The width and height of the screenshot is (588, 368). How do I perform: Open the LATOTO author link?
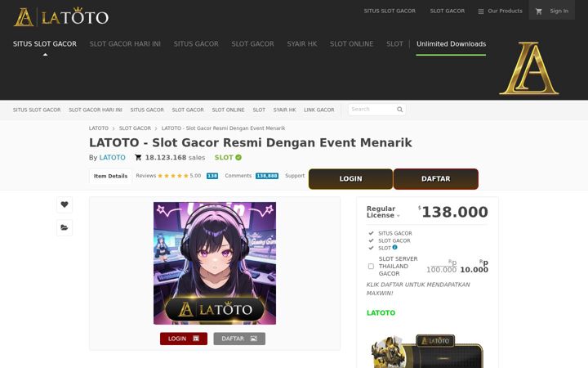click(112, 158)
